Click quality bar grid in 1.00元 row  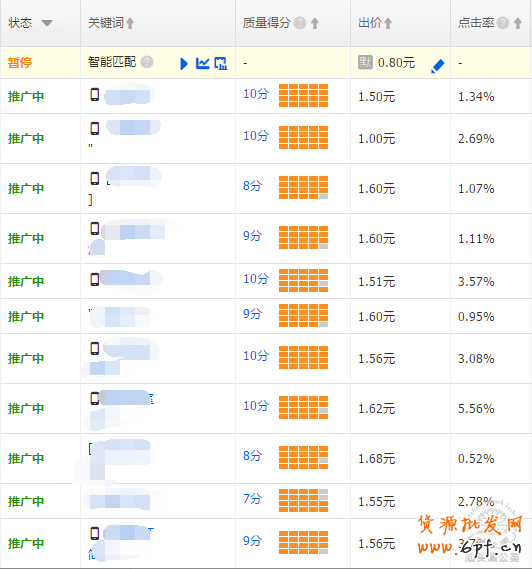(303, 138)
